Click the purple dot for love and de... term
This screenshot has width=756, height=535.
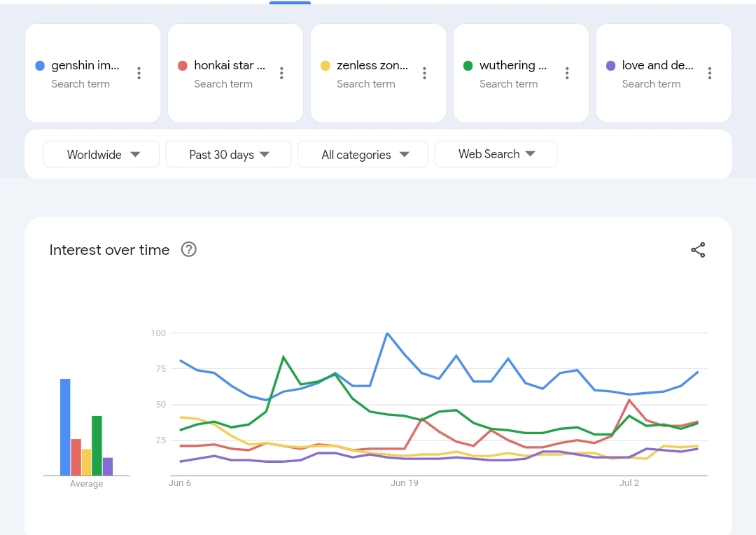coord(610,66)
